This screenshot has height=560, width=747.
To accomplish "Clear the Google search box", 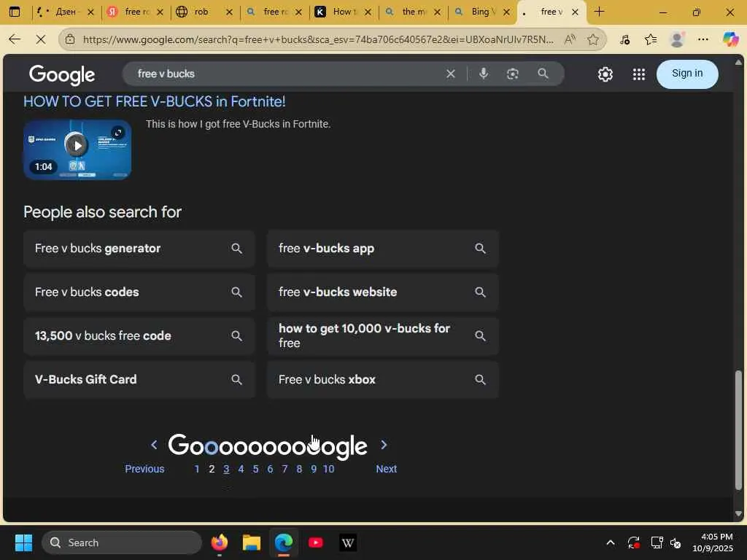I will point(450,74).
